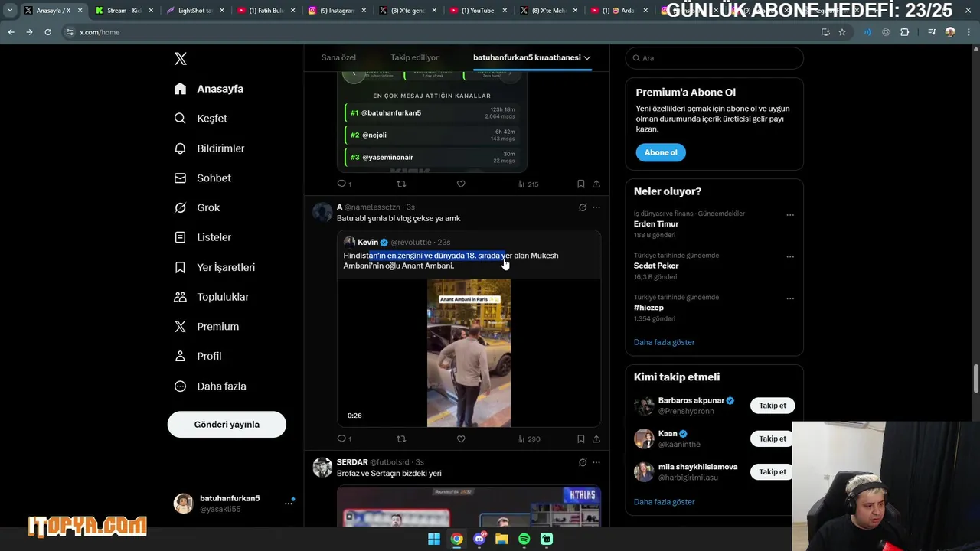The width and height of the screenshot is (980, 551).
Task: Show more follow suggestions link
Action: pyautogui.click(x=664, y=502)
